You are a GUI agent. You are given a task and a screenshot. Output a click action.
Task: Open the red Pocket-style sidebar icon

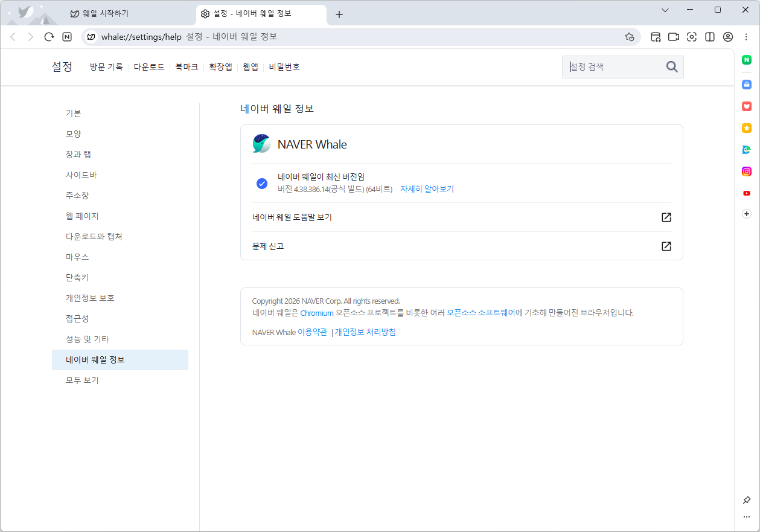747,106
